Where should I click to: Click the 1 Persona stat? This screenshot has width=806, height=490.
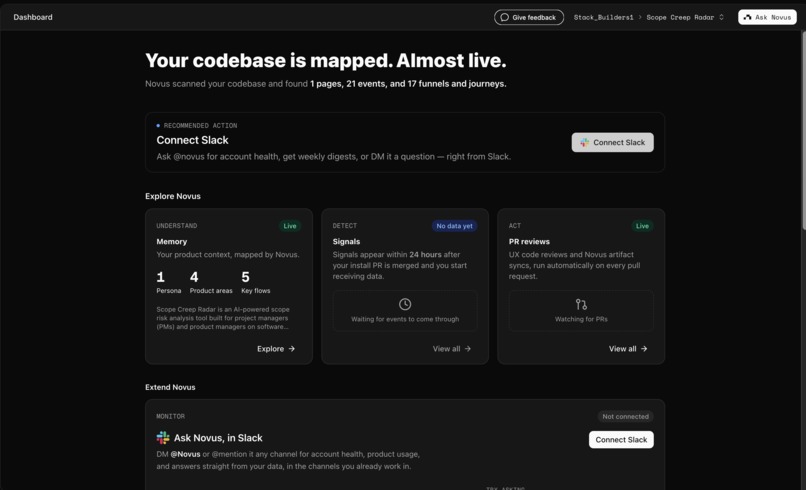(x=169, y=282)
